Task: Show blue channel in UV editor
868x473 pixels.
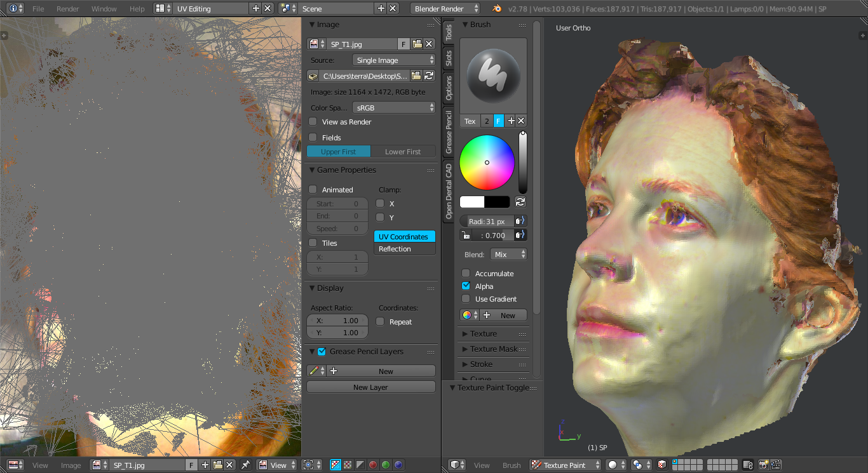Action: coord(398,465)
